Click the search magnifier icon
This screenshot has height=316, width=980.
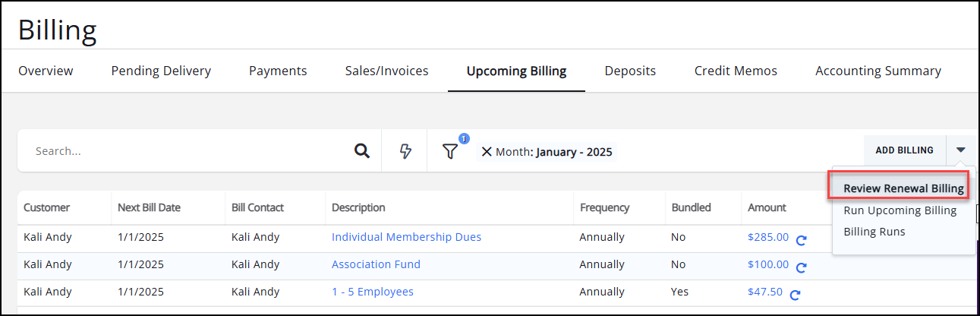(362, 150)
